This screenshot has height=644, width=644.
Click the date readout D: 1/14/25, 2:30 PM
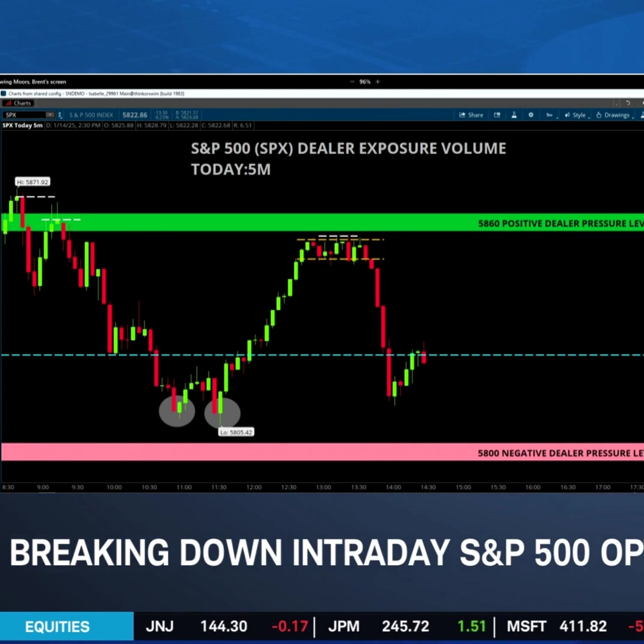tap(73, 125)
